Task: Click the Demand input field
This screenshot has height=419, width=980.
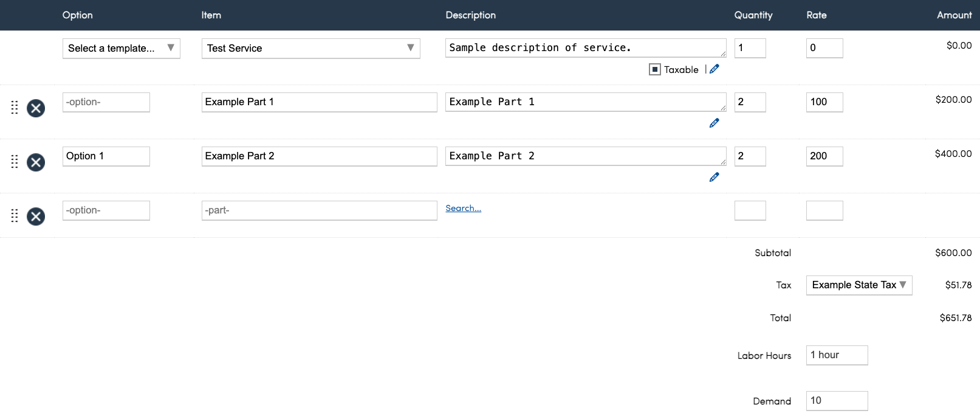Action: (837, 401)
